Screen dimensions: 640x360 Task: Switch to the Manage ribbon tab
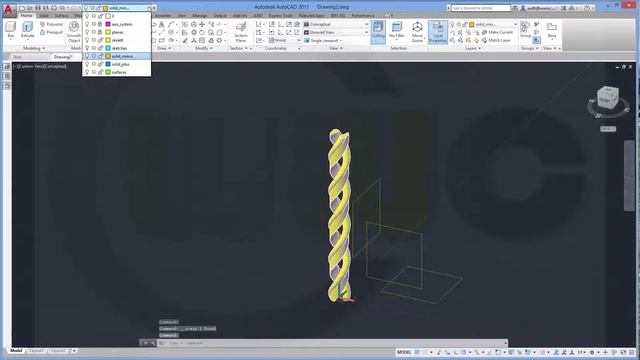(200, 16)
